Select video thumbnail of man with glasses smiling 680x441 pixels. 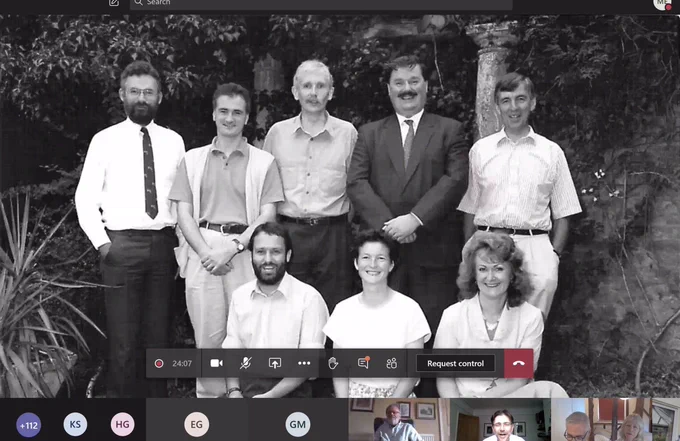(x=500, y=420)
